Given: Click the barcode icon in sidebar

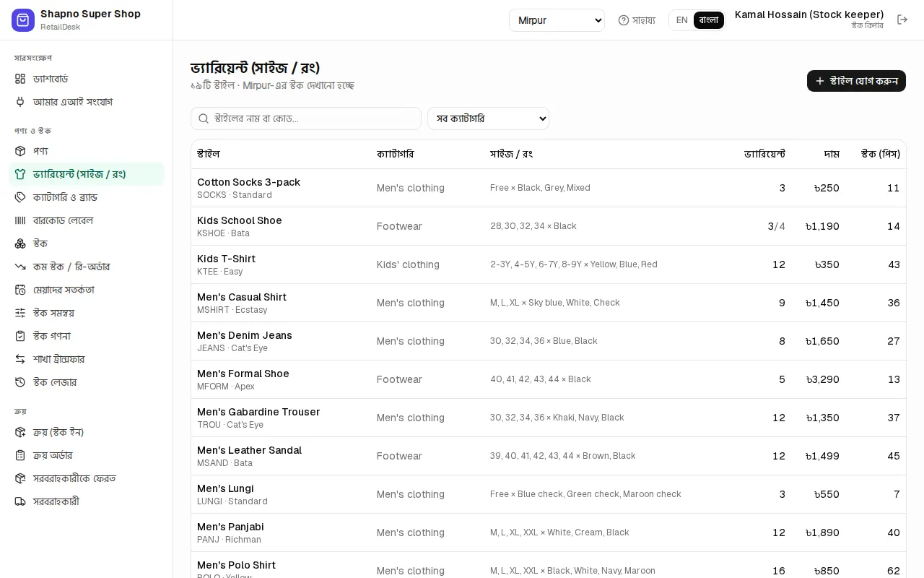Looking at the screenshot, I should click(20, 220).
